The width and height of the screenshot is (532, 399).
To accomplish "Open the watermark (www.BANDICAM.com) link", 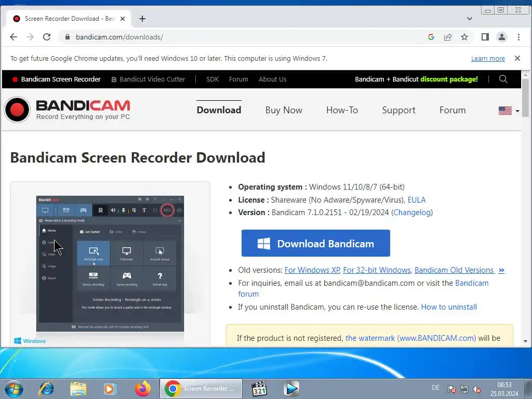I will click(x=410, y=338).
